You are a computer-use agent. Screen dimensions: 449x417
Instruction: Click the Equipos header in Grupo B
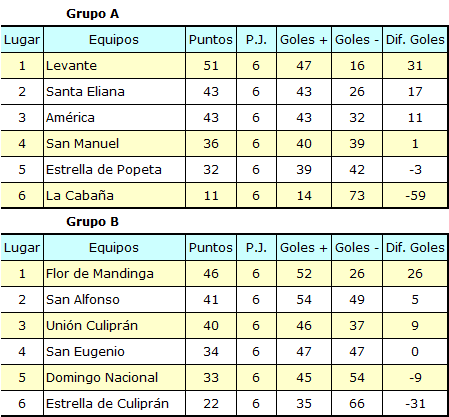pos(114,248)
